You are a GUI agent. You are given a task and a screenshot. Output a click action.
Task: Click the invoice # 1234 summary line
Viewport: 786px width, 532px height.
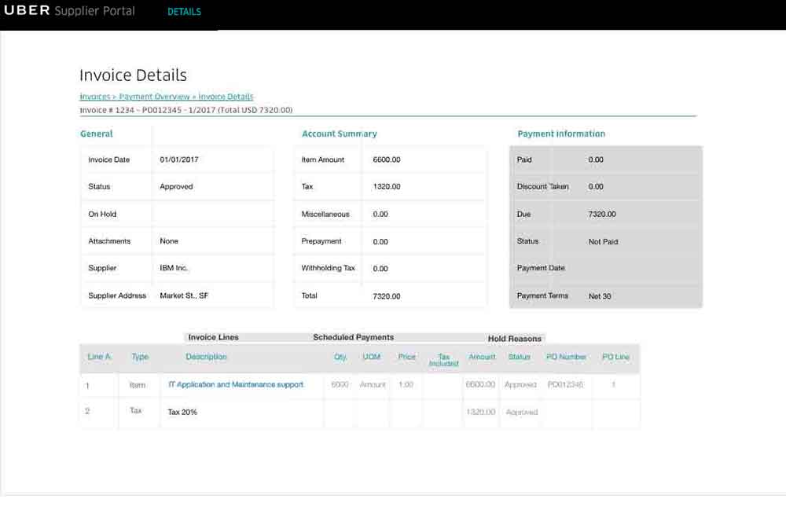point(186,110)
